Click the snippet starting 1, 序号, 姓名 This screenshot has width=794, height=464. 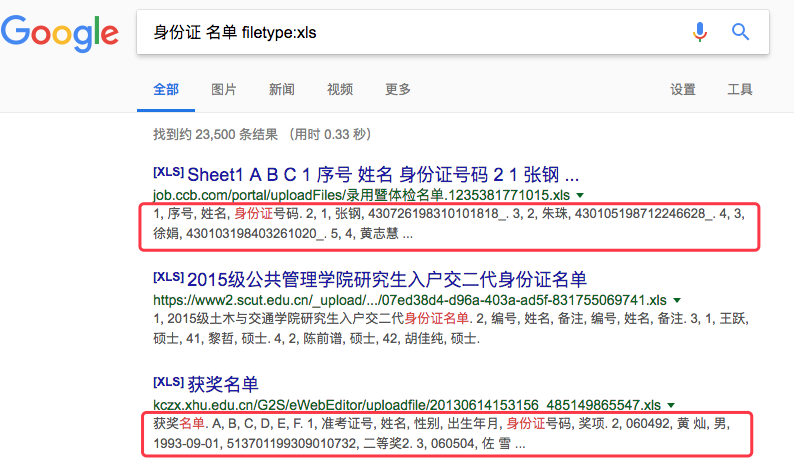coord(449,223)
